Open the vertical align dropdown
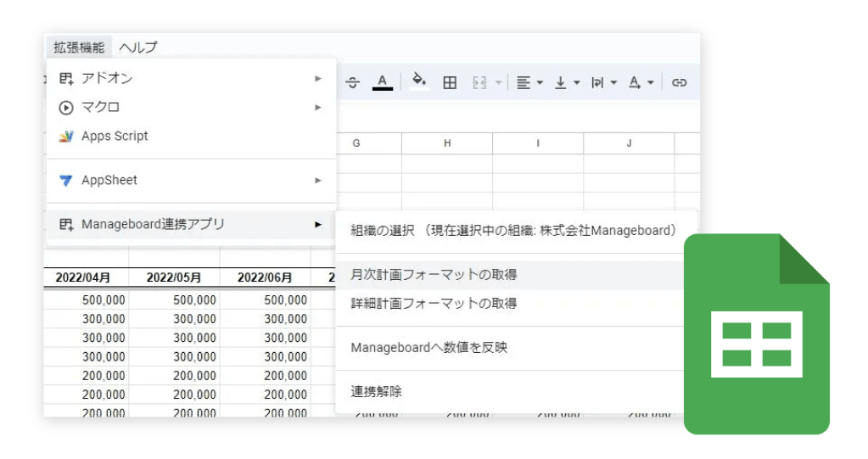This screenshot has height=459, width=868. pos(567,83)
